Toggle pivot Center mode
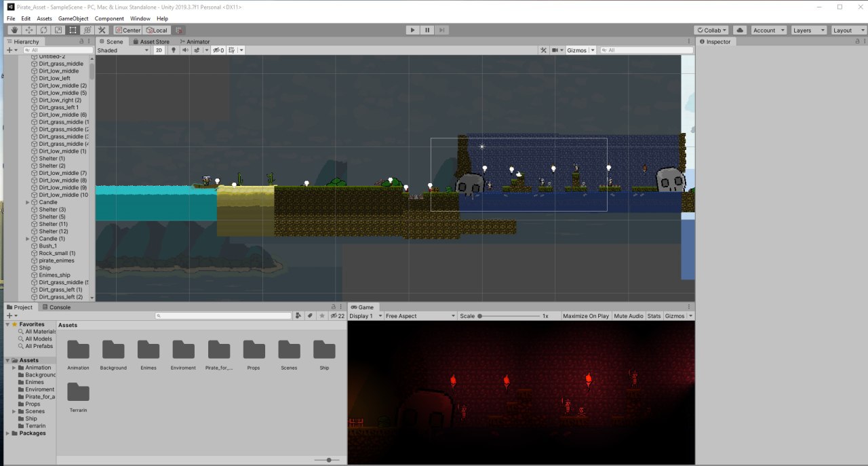 click(x=127, y=30)
